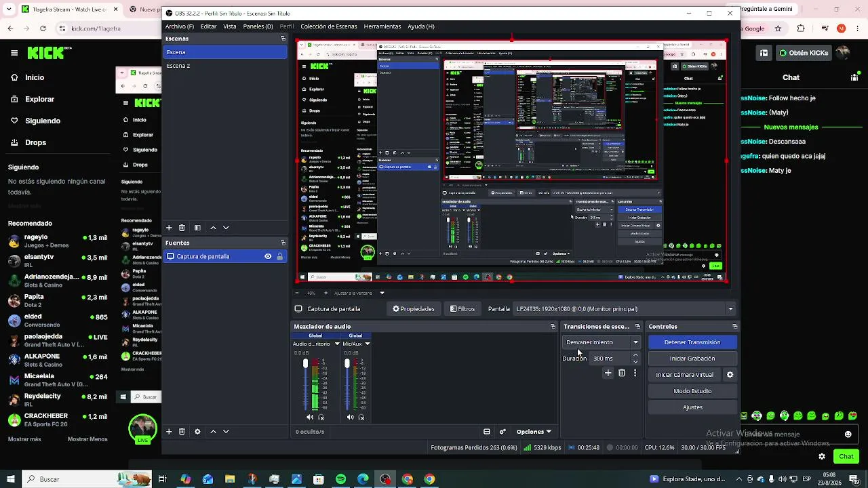Show hidden system tray icons
Screen dimensions: 868x488
[x=738, y=479]
